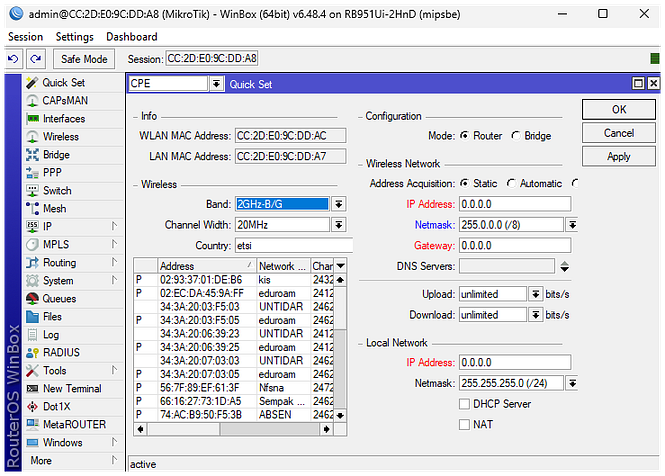Open the Download limit dropdown
Viewport: 665px width, 476px height.
(x=536, y=315)
